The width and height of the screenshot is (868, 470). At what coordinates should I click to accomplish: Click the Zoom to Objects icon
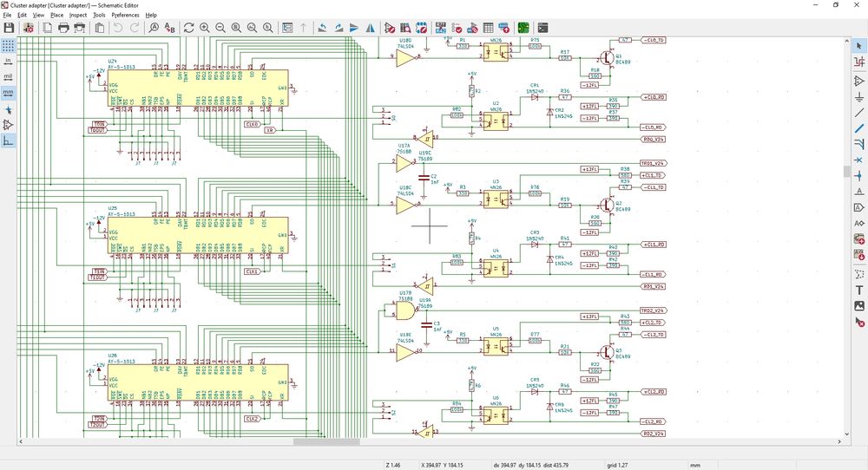pos(253,28)
